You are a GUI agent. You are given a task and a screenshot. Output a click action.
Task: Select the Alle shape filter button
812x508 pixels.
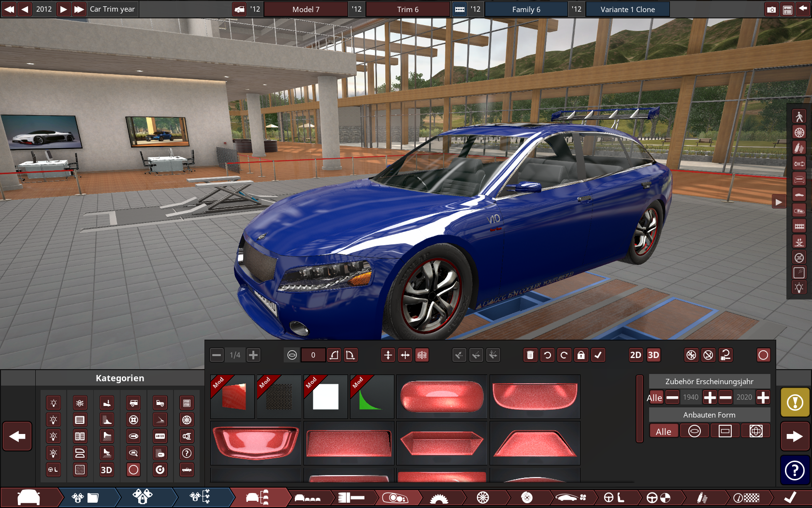(664, 431)
